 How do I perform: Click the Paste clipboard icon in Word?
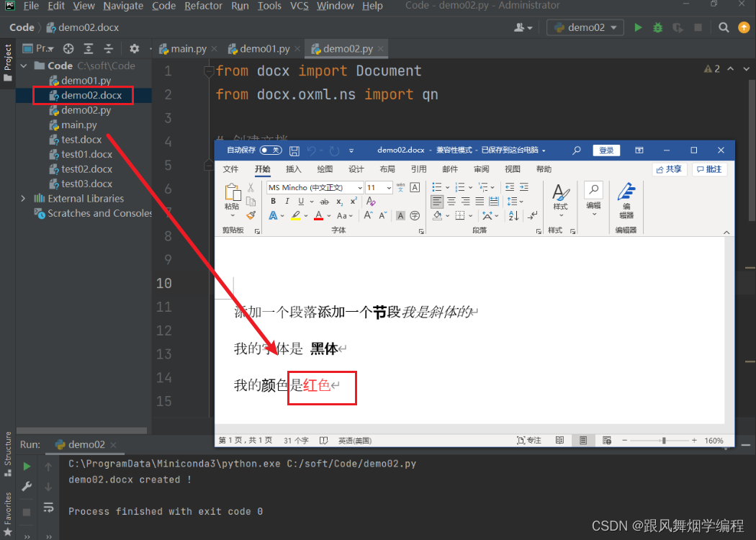233,192
